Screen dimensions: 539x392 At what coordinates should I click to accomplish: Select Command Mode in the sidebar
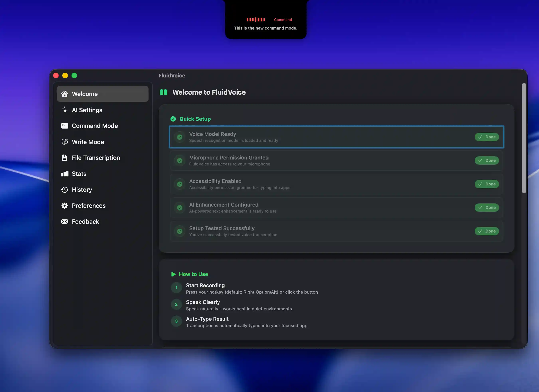(95, 126)
